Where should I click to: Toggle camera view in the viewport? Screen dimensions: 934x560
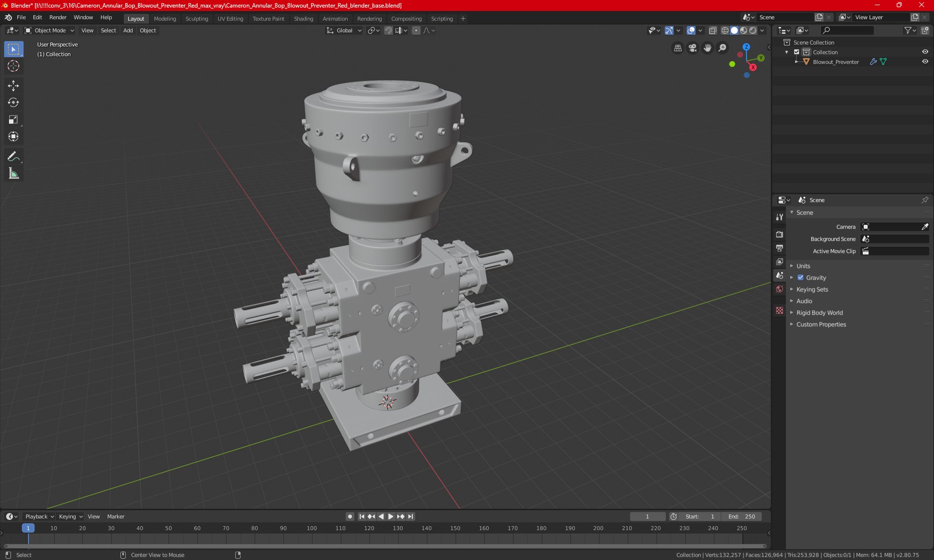click(692, 48)
